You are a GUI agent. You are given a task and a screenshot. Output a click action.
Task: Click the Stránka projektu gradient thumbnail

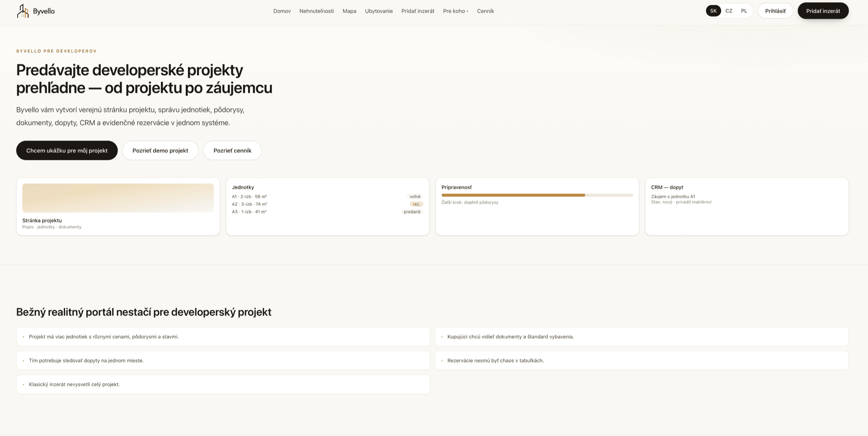[x=118, y=198]
